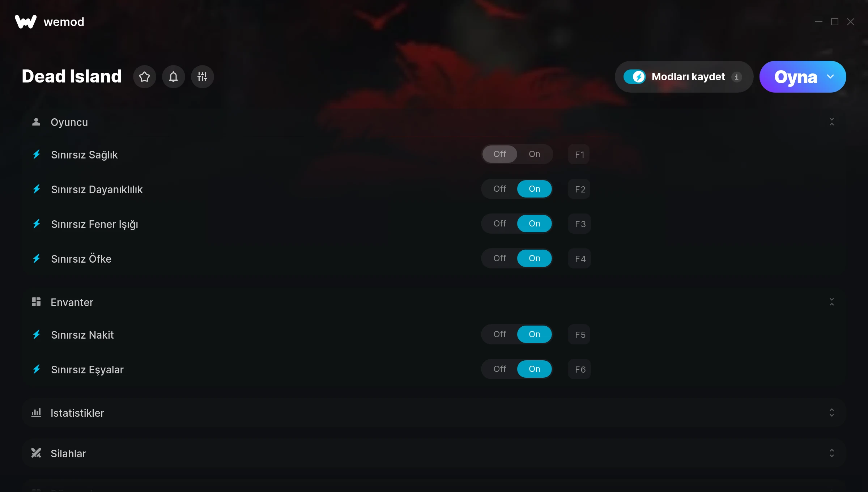Click the Oyna play button
This screenshot has width=868, height=492.
tap(795, 77)
